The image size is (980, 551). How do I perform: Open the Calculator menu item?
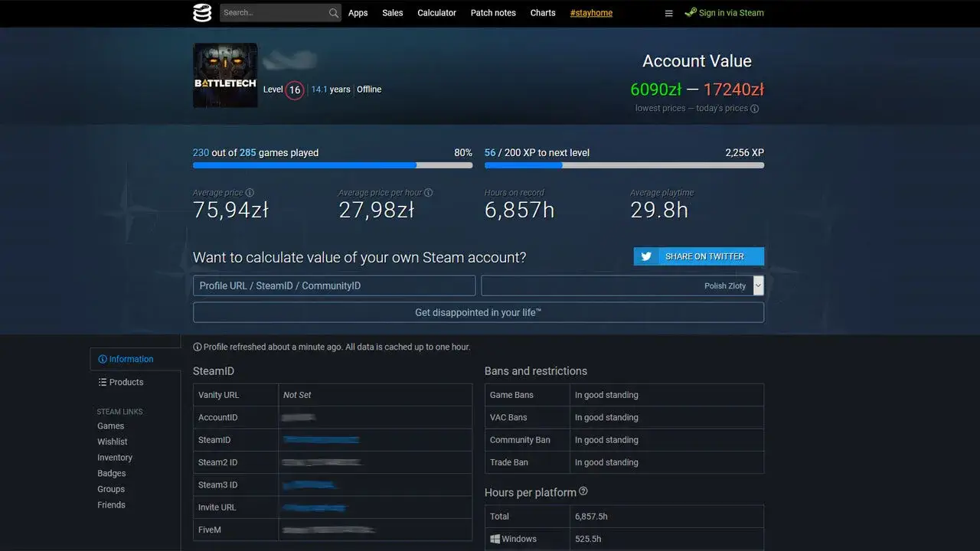(436, 13)
